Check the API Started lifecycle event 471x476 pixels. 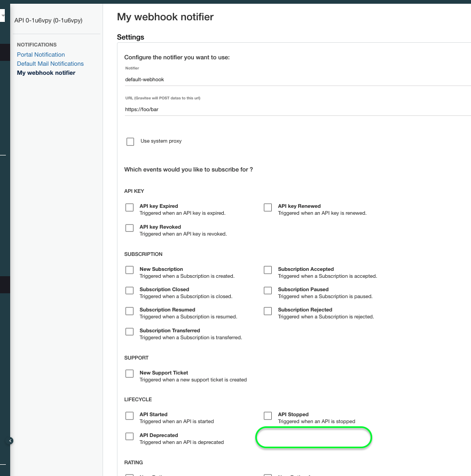(130, 416)
